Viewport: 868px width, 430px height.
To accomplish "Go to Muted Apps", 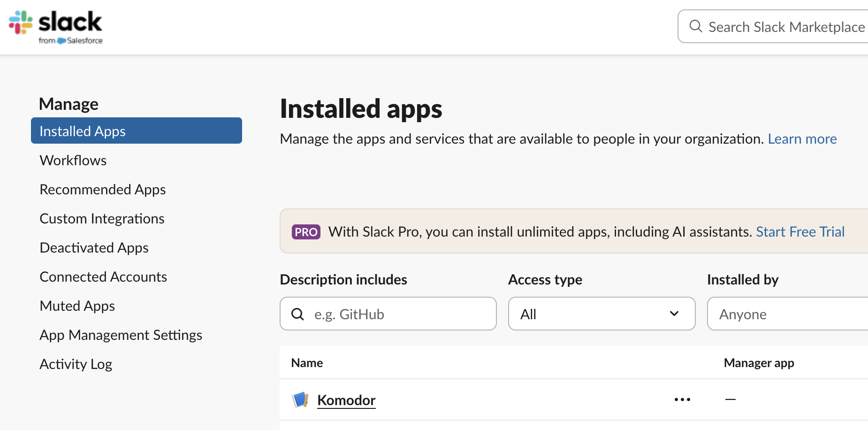I will (77, 306).
